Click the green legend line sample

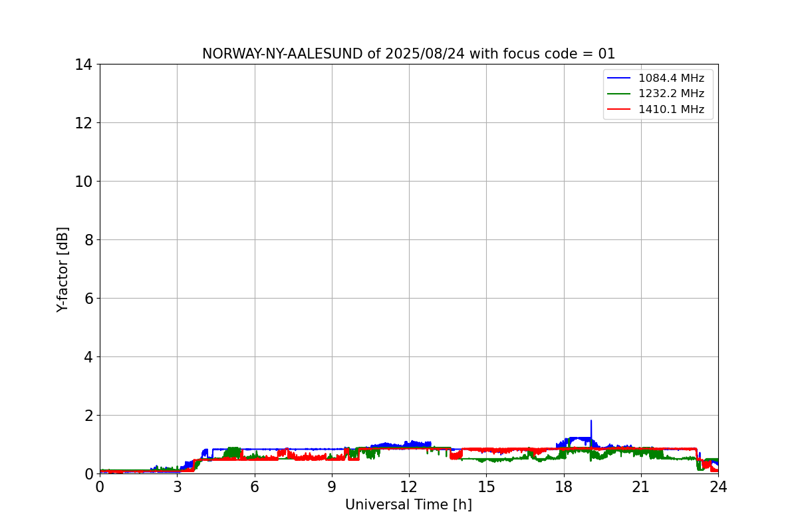coord(619,94)
